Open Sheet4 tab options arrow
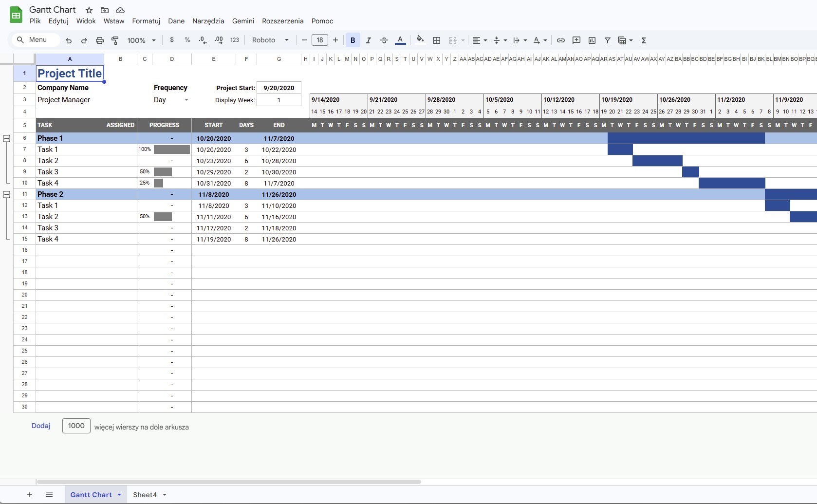 [165, 495]
